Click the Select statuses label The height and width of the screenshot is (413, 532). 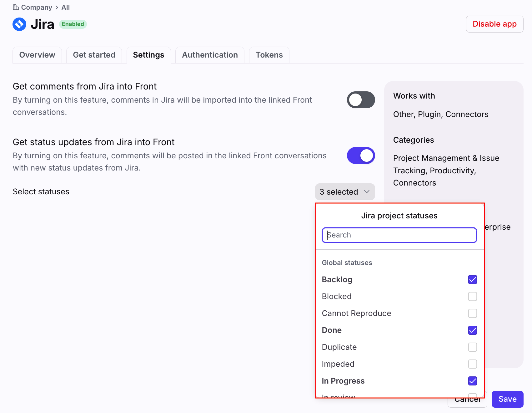point(41,191)
